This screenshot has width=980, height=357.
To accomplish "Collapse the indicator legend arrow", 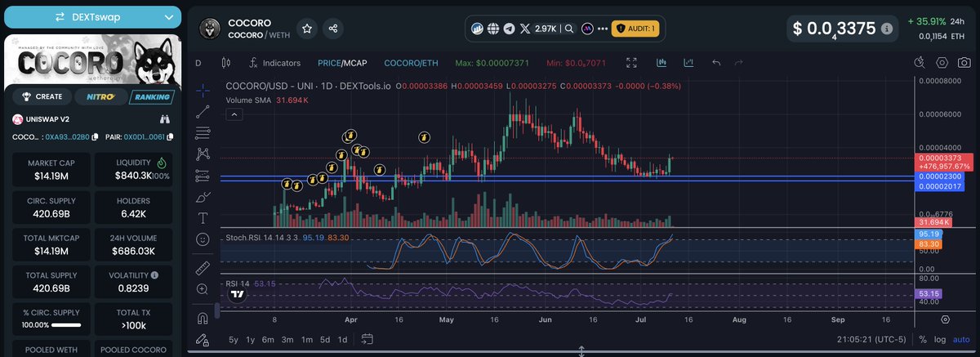I will 233,115.
